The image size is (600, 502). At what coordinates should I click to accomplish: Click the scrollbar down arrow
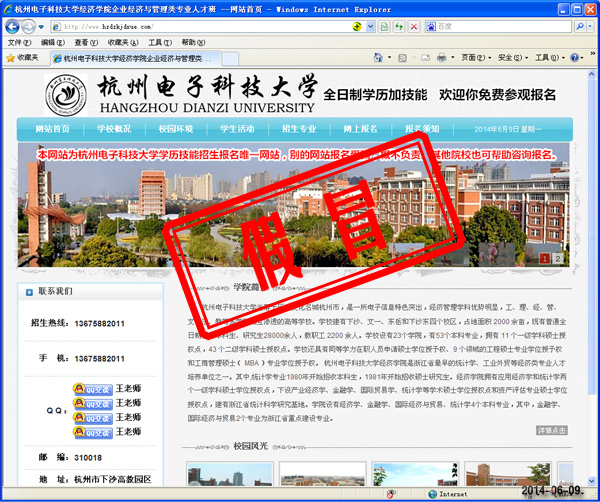[x=592, y=481]
